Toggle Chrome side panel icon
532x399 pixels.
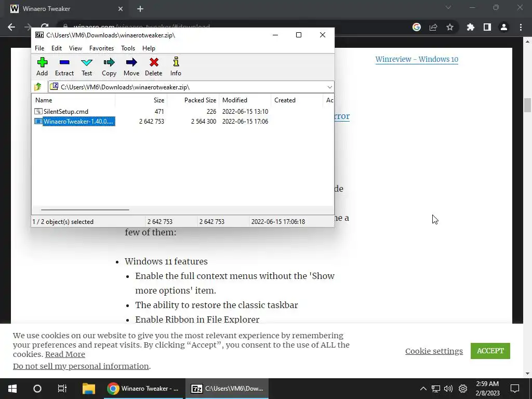(487, 27)
